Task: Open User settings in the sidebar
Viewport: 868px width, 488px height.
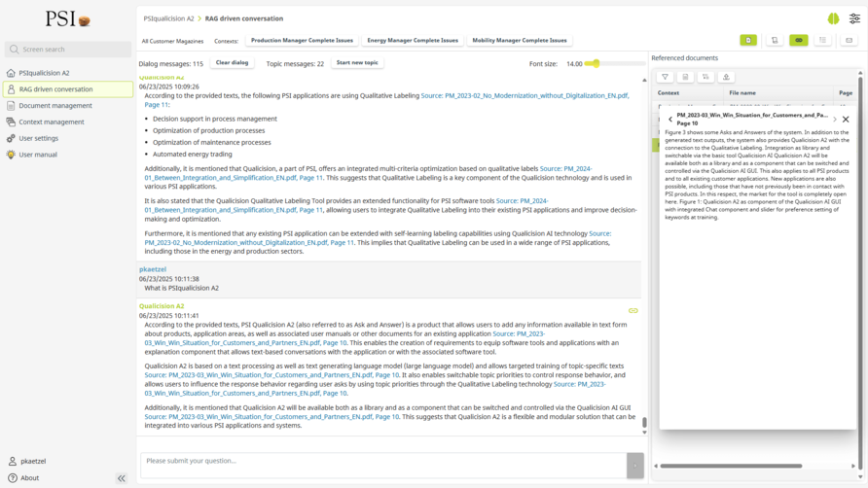Action: tap(39, 138)
